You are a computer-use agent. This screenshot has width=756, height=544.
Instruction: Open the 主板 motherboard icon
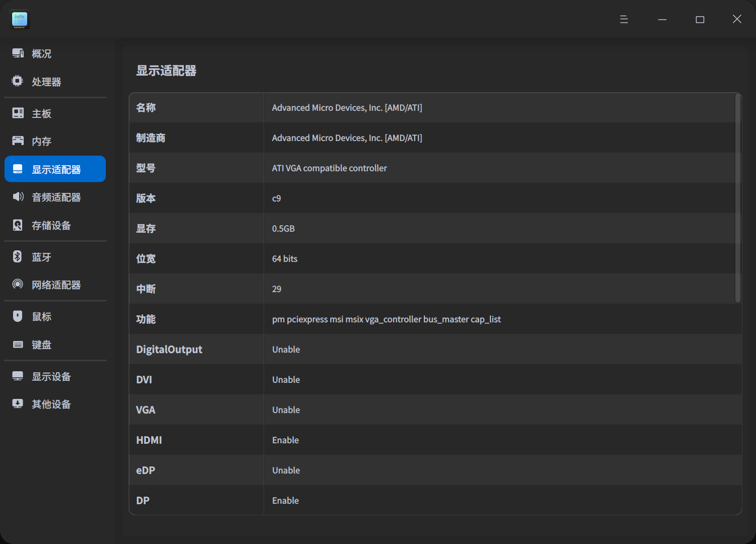[x=18, y=113]
